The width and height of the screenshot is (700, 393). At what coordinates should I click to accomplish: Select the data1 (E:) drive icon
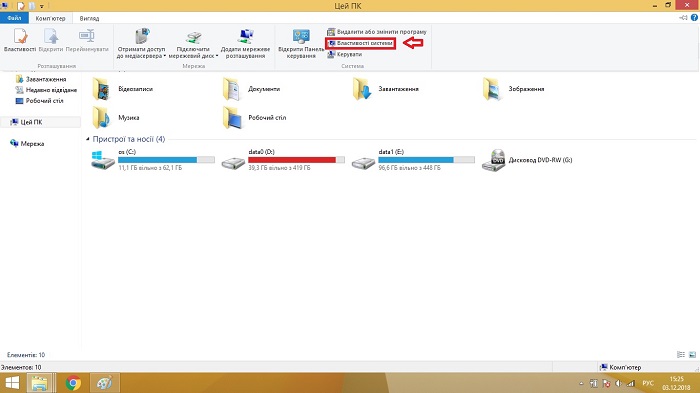click(363, 163)
